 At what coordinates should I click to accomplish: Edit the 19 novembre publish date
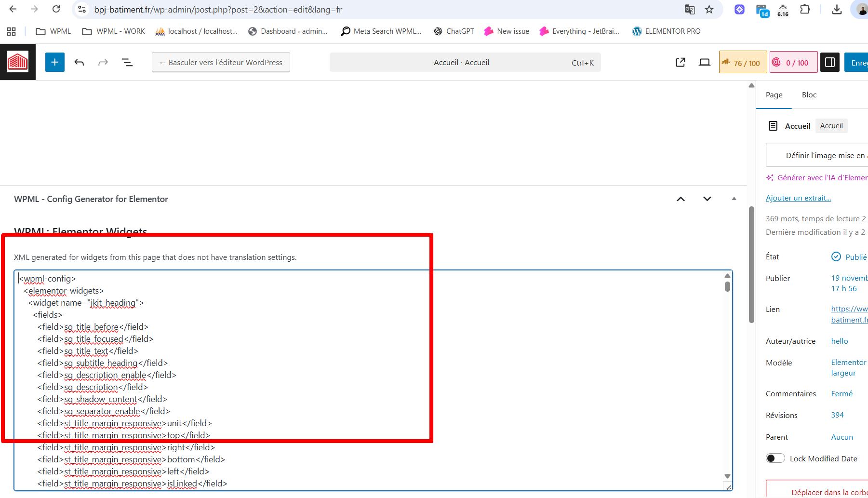[x=849, y=283]
